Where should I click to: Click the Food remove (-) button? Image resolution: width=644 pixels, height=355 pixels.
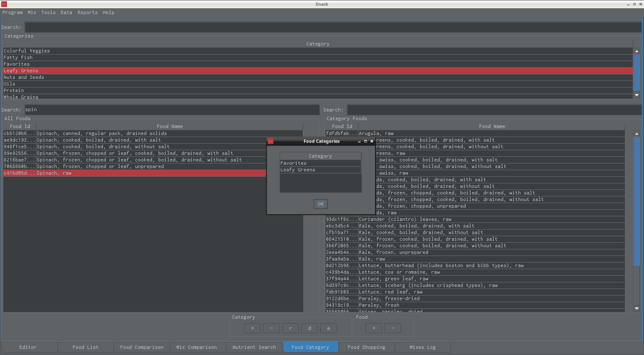tap(393, 328)
